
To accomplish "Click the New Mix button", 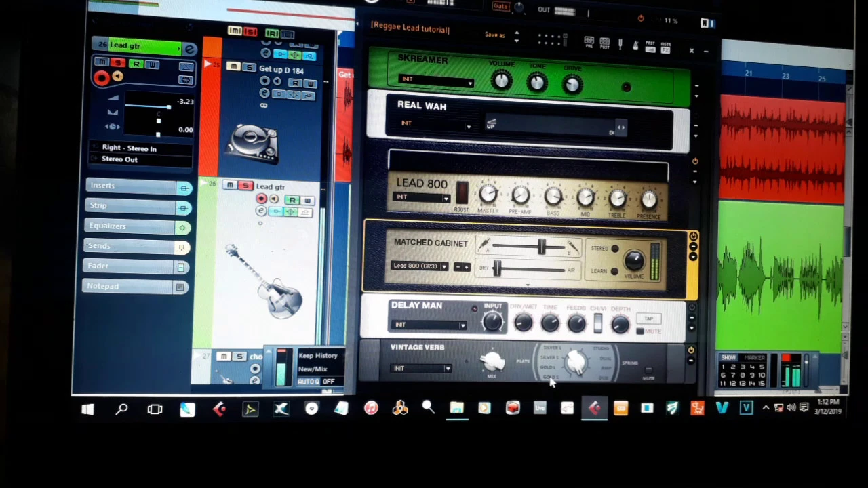I will [313, 369].
